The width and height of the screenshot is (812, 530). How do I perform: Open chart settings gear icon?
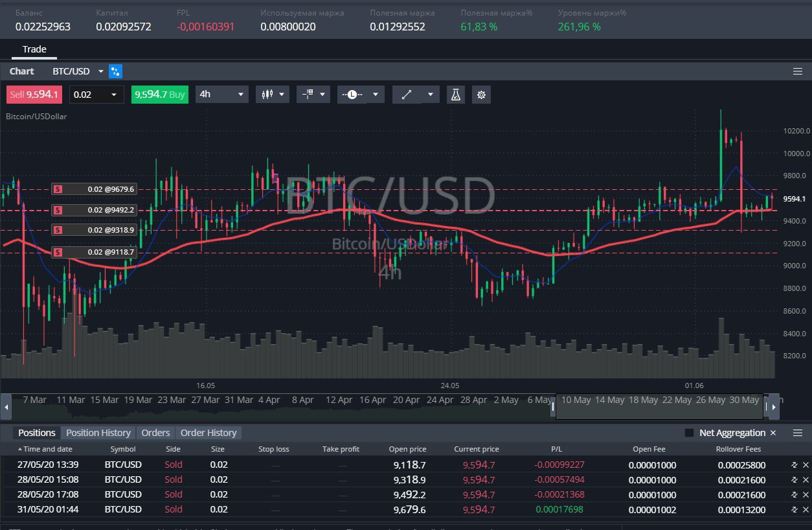pos(481,95)
